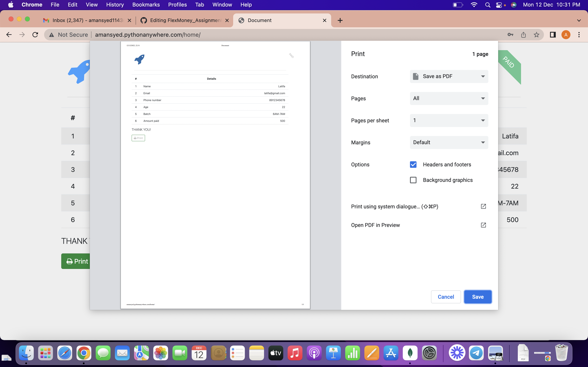Open the Bookmarks menu

146,5
